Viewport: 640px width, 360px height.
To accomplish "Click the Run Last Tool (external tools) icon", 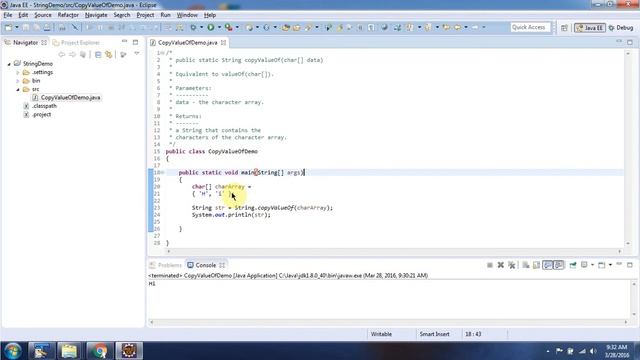I will pos(229,27).
